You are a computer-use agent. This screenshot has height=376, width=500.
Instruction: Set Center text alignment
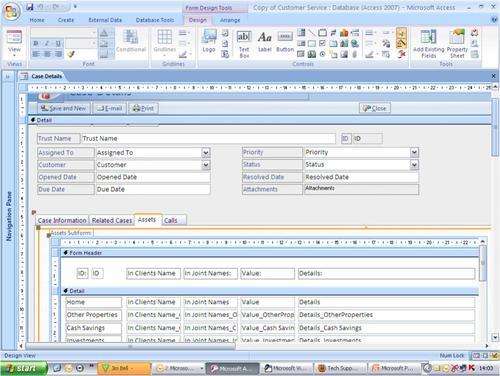pos(47,54)
